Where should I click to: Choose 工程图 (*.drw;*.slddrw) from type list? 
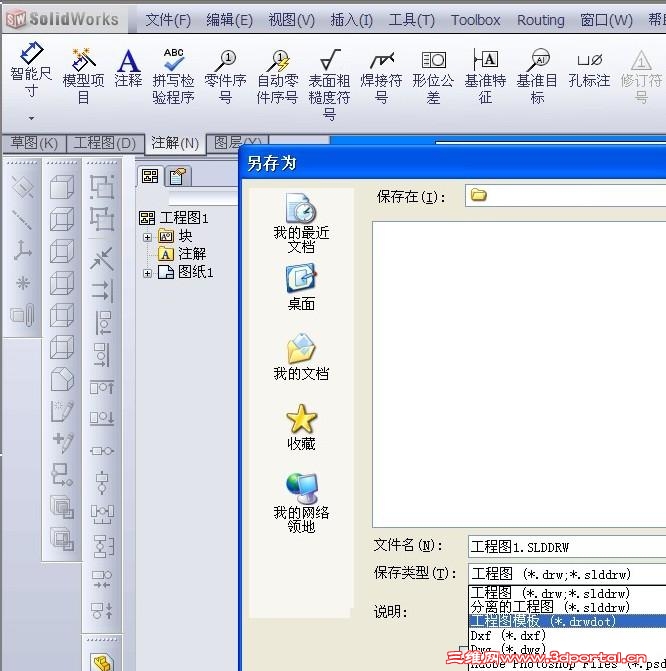[567, 593]
